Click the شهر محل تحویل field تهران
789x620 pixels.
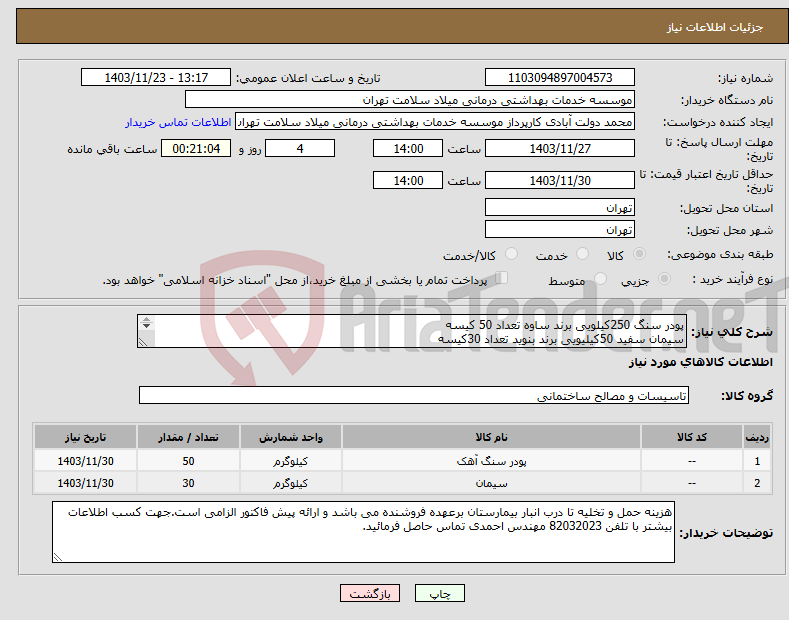[x=560, y=229]
